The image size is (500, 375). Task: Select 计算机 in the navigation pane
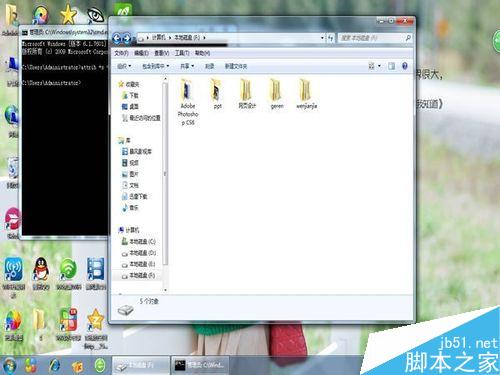(x=129, y=230)
